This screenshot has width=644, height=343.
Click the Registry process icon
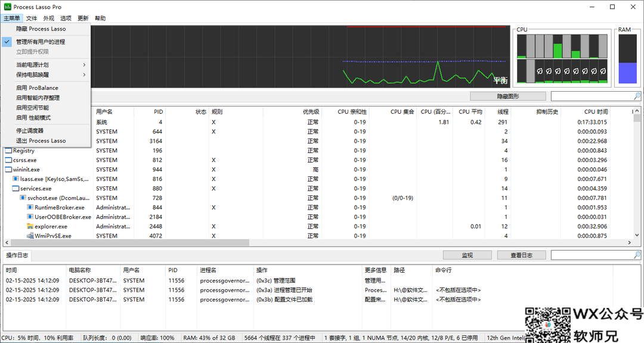8,151
